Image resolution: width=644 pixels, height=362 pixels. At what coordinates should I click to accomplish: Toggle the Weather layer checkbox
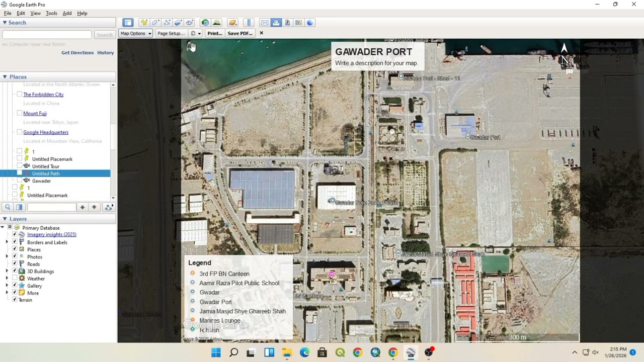point(15,278)
